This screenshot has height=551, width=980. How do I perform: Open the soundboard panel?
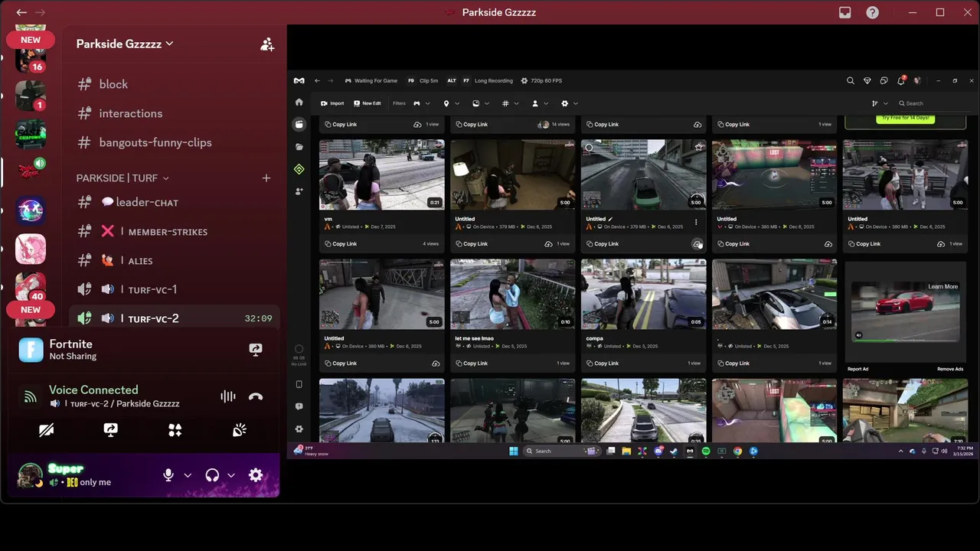(x=240, y=430)
